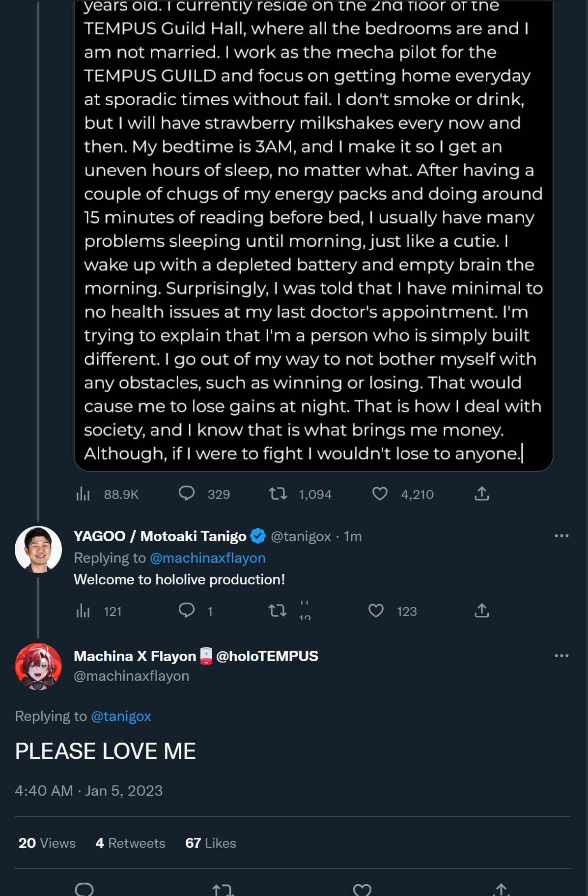The height and width of the screenshot is (896, 588).
Task: View the 4 Retweets list
Action: pos(130,843)
